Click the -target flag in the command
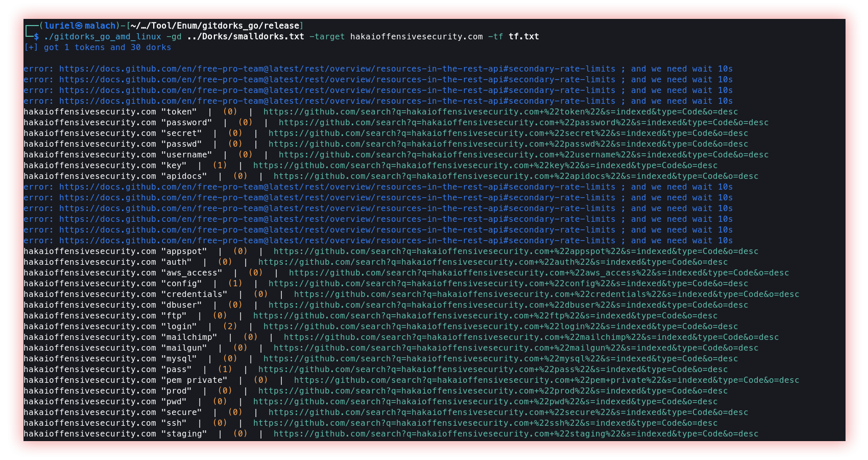 (327, 37)
